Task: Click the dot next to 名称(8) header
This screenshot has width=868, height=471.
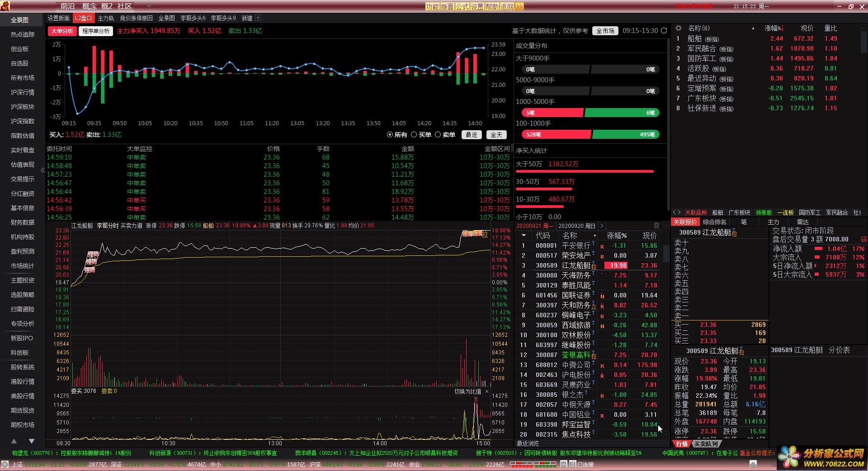Action: [753, 28]
